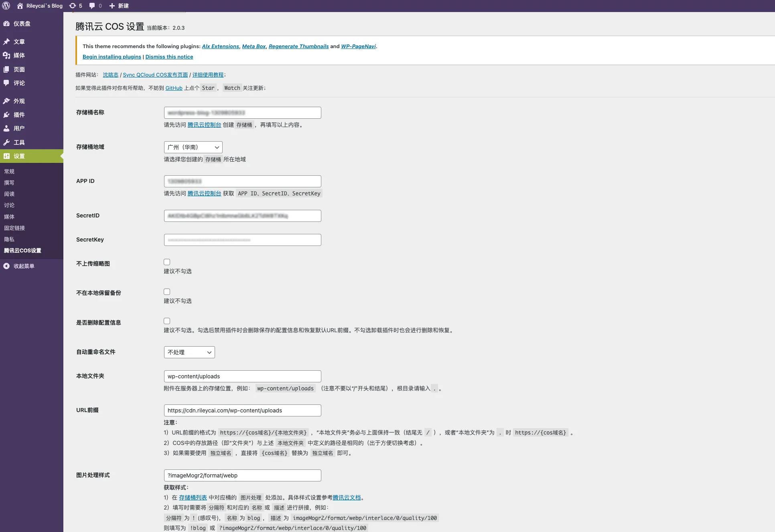The width and height of the screenshot is (775, 532).
Task: Open the 讨论 settings submenu
Action: coord(9,205)
